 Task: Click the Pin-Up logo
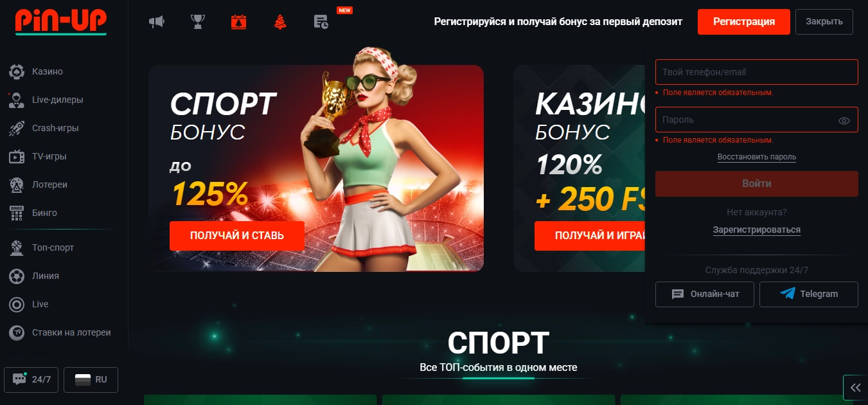click(x=61, y=21)
